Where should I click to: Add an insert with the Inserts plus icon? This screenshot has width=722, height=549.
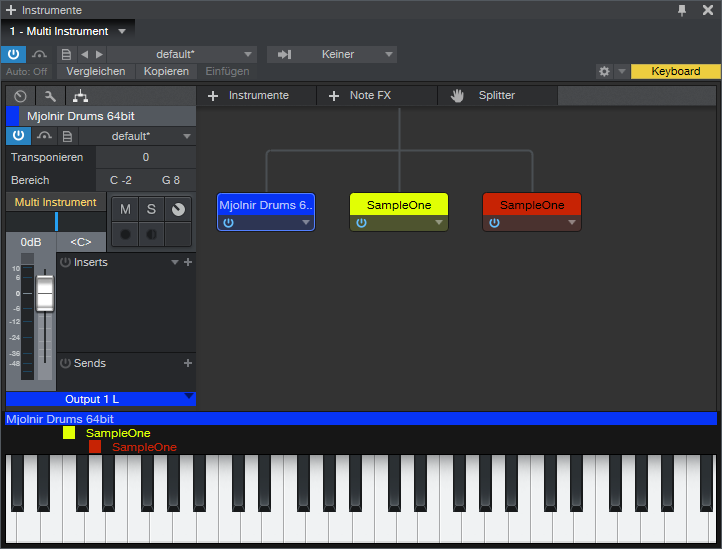tap(188, 262)
